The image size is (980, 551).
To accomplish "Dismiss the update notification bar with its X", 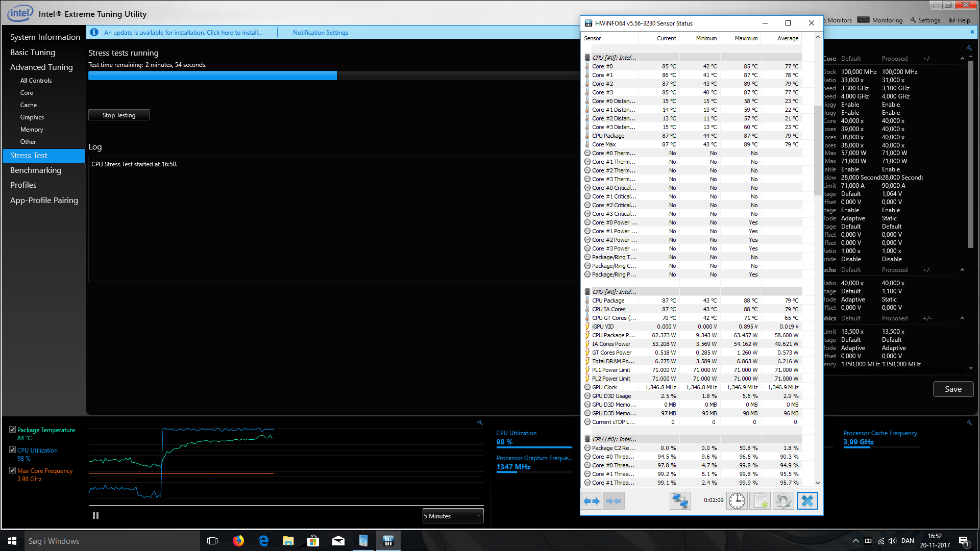I will (x=972, y=32).
